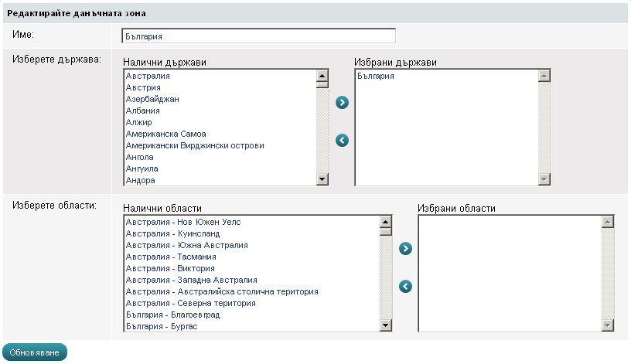The width and height of the screenshot is (631, 364).
Task: Click the add region right-arrow icon
Action: [x=405, y=248]
